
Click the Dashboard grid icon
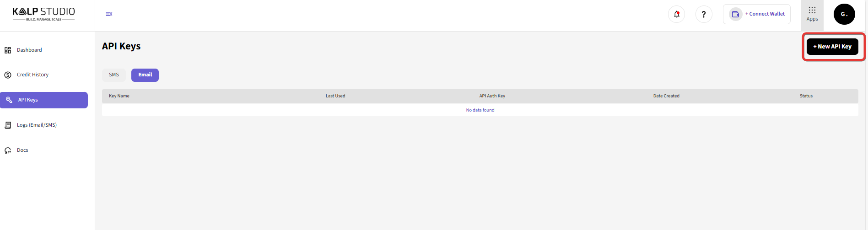pos(8,50)
